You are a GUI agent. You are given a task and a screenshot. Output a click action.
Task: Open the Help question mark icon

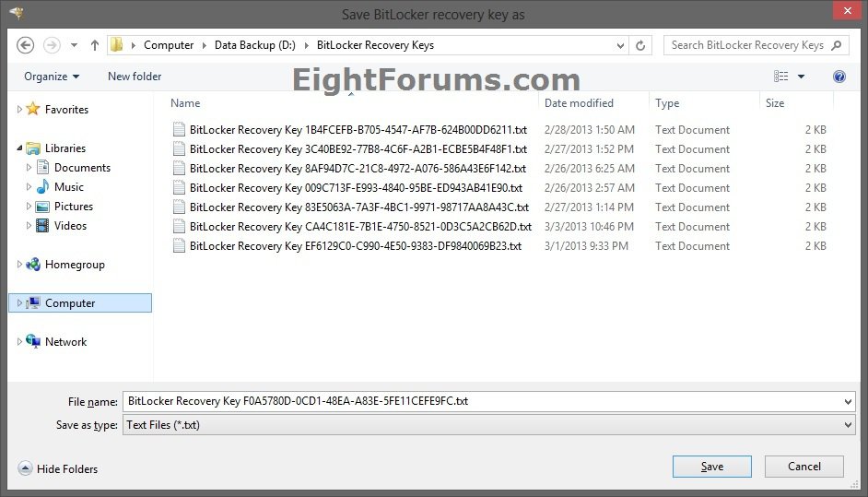839,77
